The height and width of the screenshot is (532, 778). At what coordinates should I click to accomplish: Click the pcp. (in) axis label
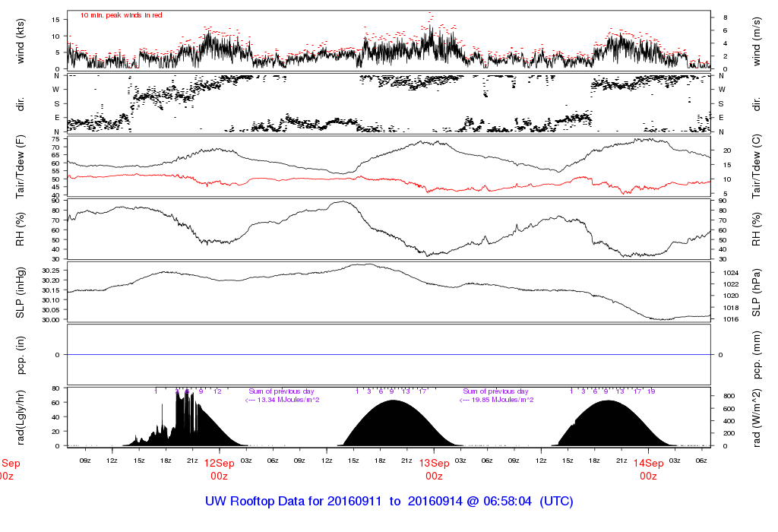pos(21,355)
